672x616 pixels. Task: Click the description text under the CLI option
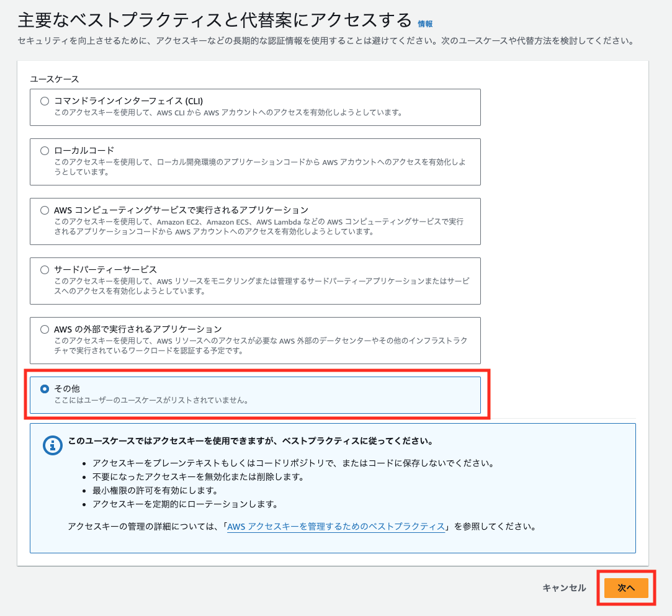click(228, 113)
